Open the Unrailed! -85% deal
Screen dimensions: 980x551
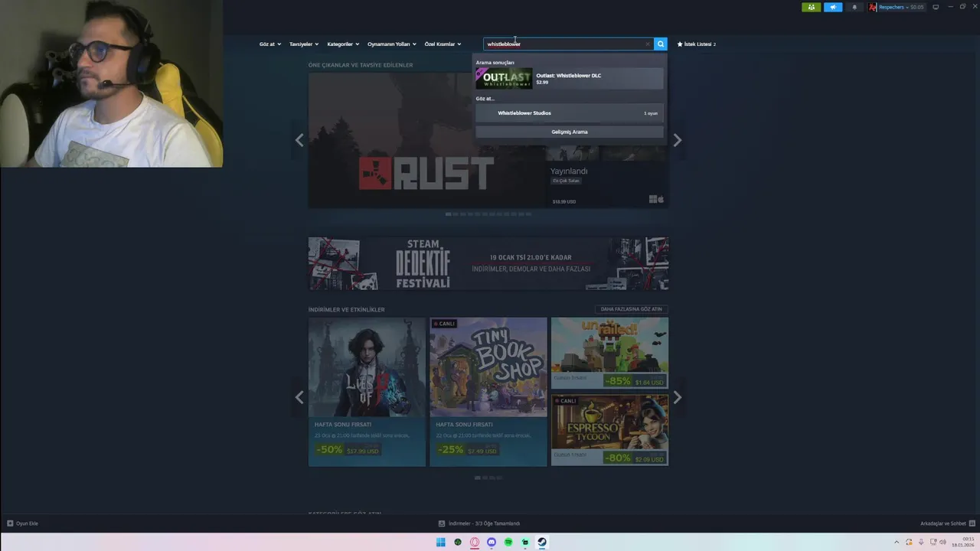point(609,353)
